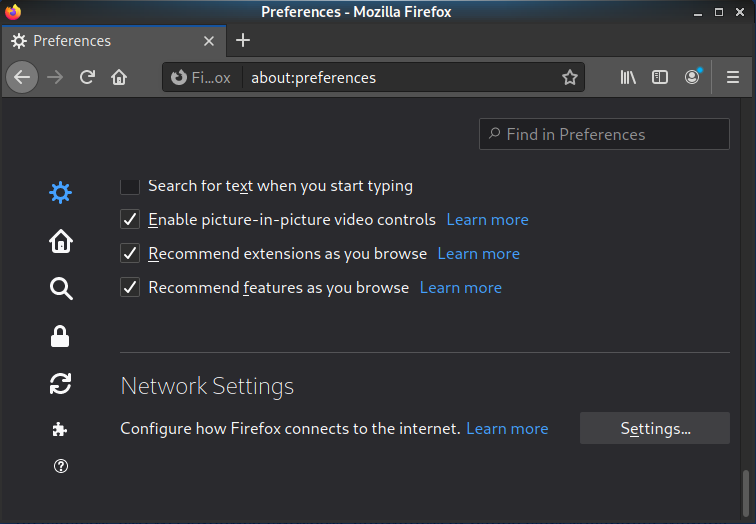
Task: Open the Sync preferences category
Action: point(61,383)
